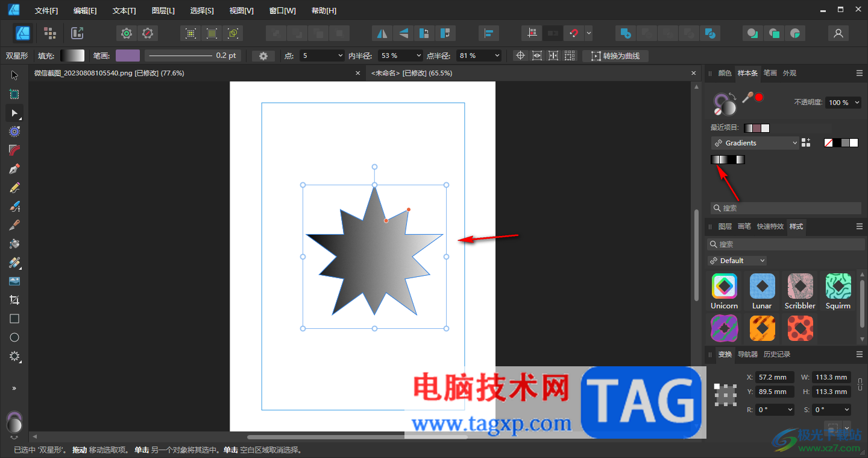
Task: Open the 图层[L] menu
Action: pyautogui.click(x=163, y=11)
